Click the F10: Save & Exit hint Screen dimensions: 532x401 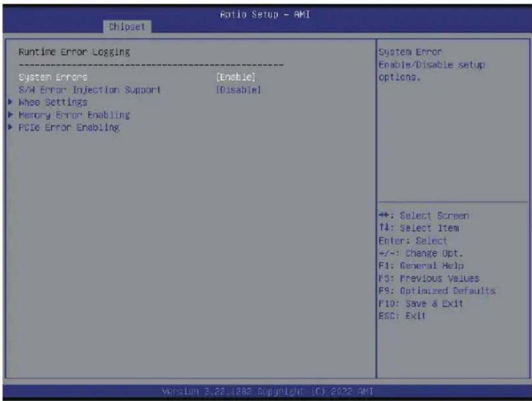[x=421, y=303]
